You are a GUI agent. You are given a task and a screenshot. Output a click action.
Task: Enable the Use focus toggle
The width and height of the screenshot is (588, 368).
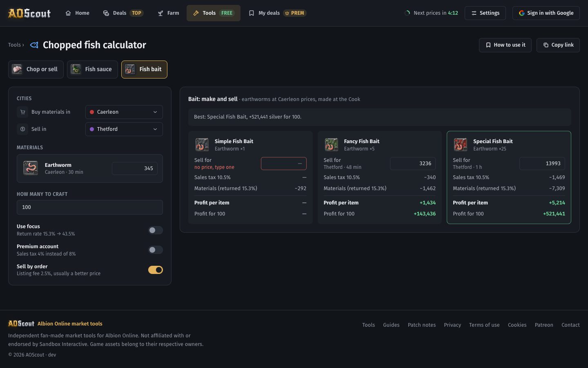pyautogui.click(x=155, y=230)
